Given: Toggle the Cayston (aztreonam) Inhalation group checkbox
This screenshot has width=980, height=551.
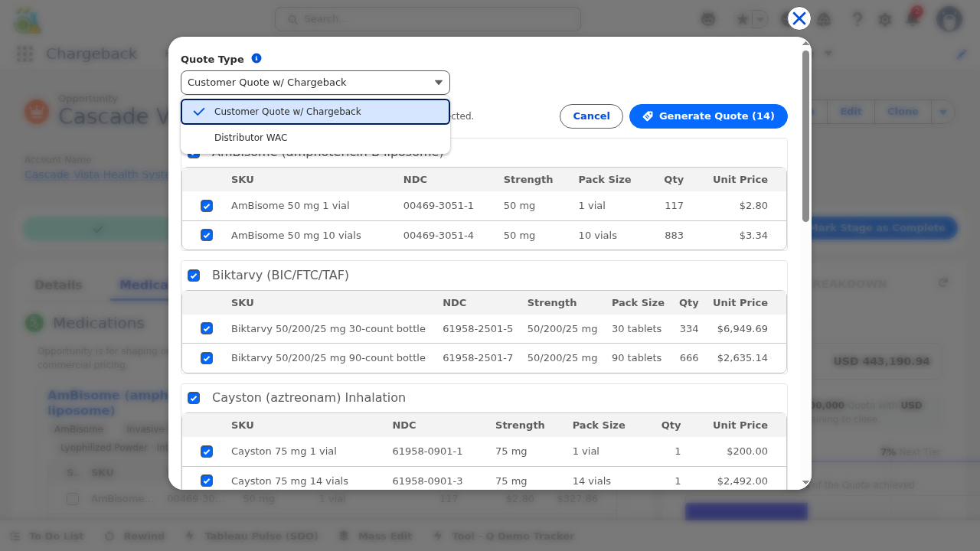Looking at the screenshot, I should [x=194, y=398].
